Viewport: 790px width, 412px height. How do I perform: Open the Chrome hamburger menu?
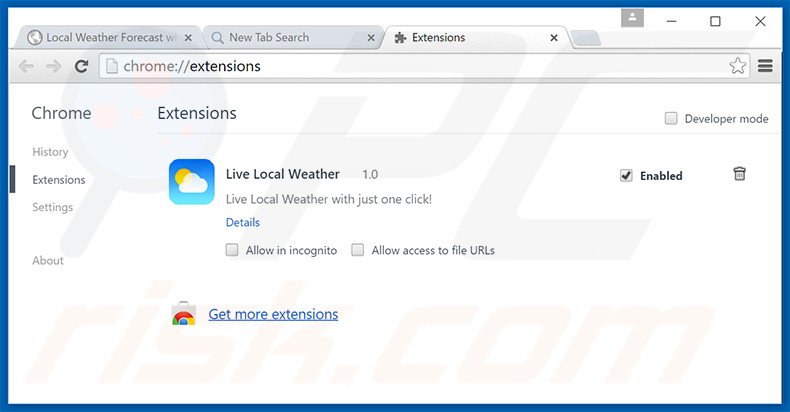tap(765, 65)
